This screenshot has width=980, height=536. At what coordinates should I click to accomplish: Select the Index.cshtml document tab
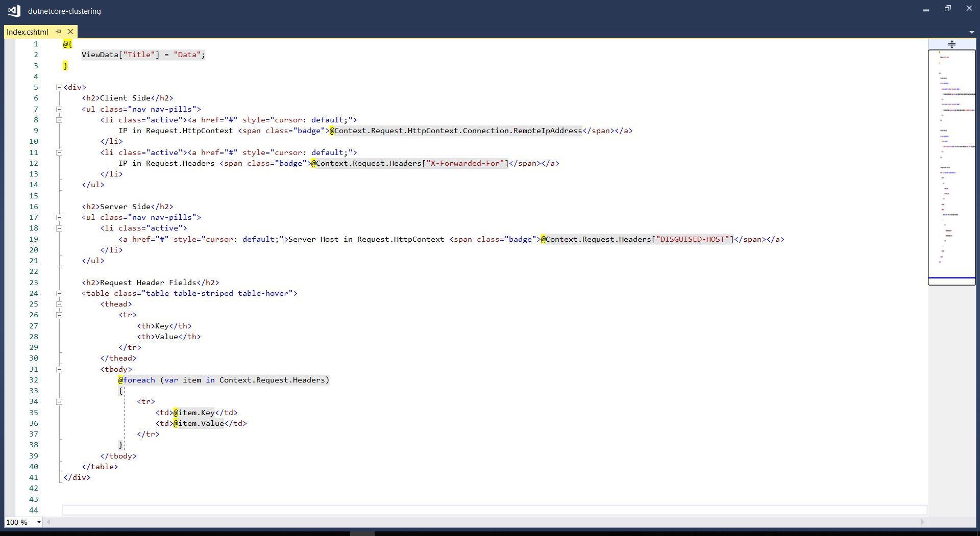click(x=28, y=32)
